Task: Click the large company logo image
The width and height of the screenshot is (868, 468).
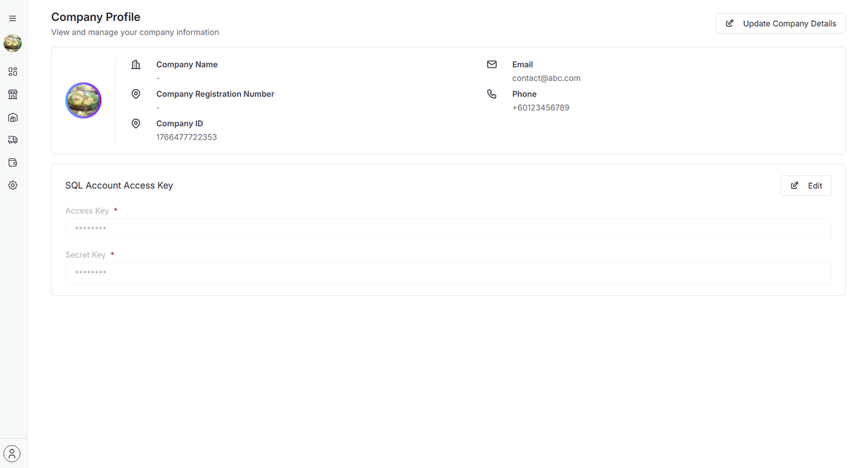Action: tap(84, 101)
